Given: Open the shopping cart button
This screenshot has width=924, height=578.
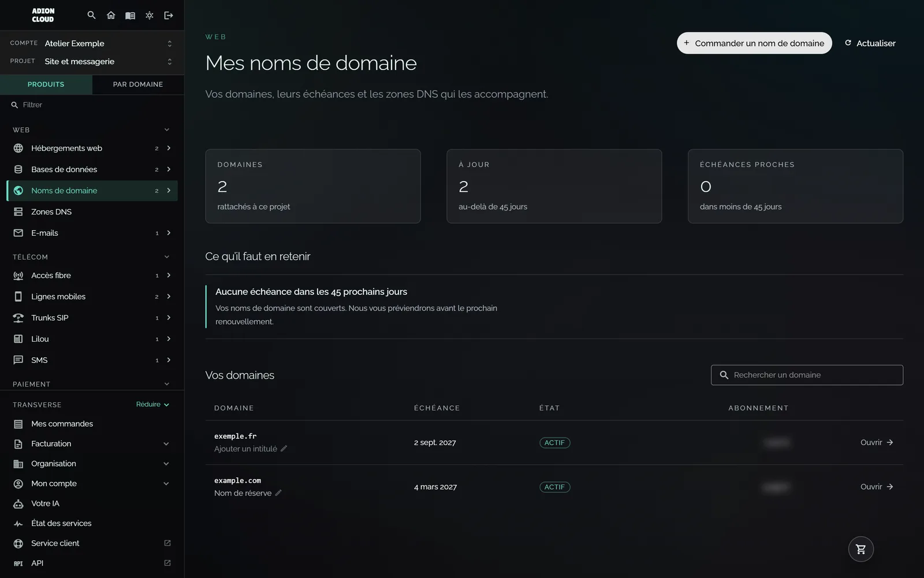Looking at the screenshot, I should tap(860, 549).
